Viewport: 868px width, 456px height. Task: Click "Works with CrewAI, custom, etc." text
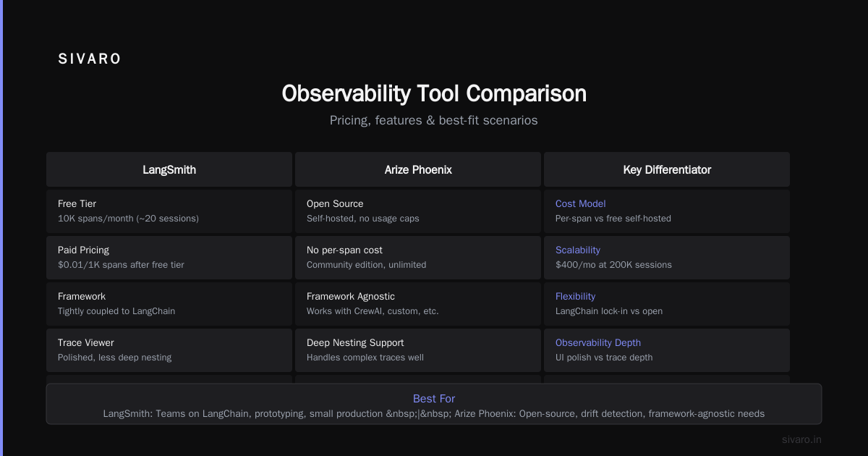pyautogui.click(x=373, y=311)
